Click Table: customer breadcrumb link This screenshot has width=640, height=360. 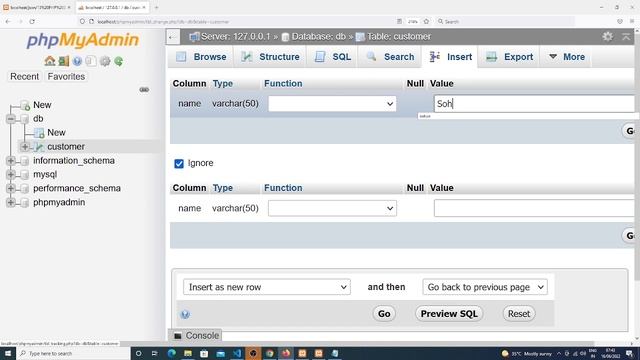pos(399,37)
